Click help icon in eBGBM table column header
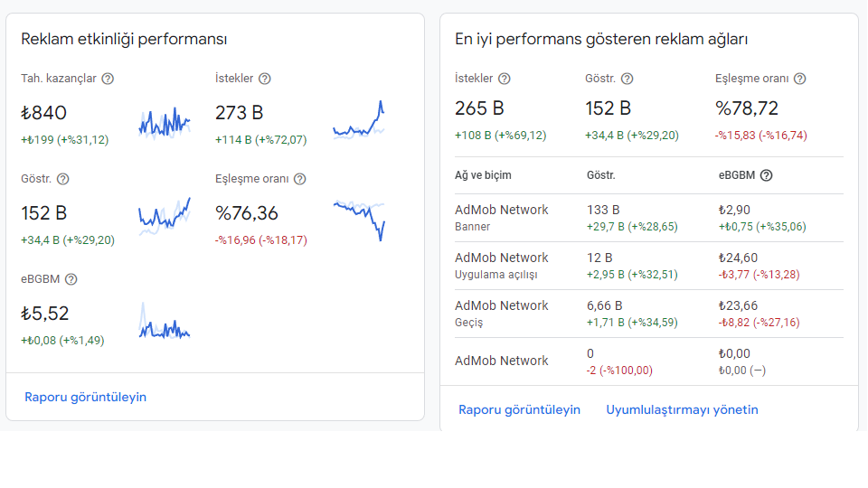 click(x=766, y=175)
